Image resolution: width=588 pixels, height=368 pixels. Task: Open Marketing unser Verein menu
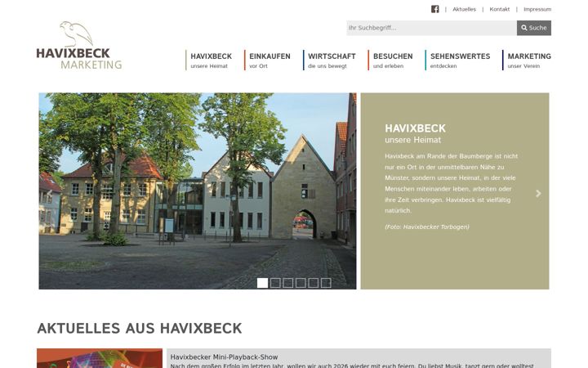pos(527,60)
